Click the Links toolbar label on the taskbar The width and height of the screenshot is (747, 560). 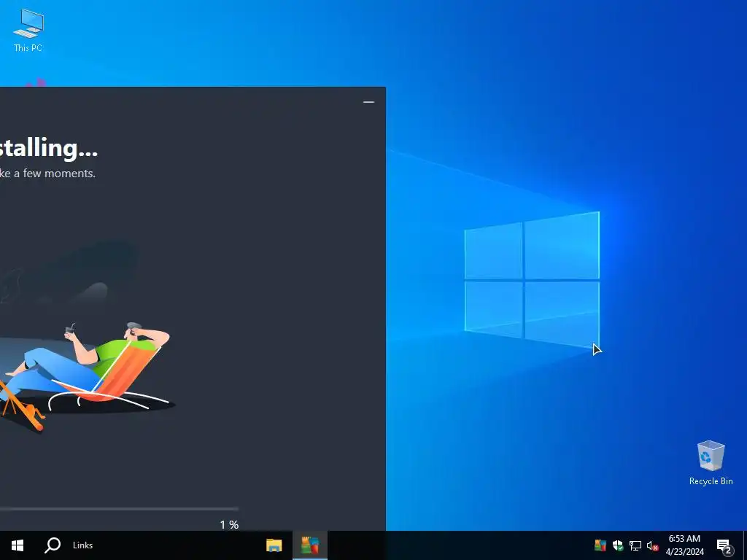83,545
